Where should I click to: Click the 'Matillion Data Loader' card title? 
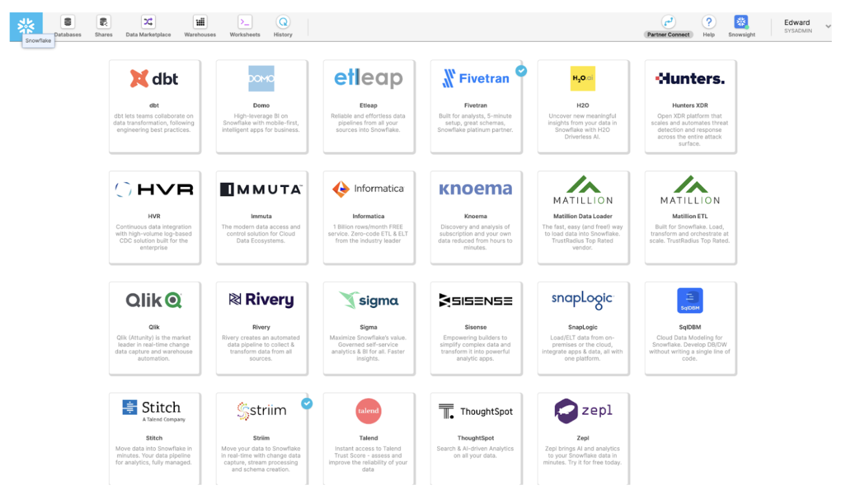583,216
